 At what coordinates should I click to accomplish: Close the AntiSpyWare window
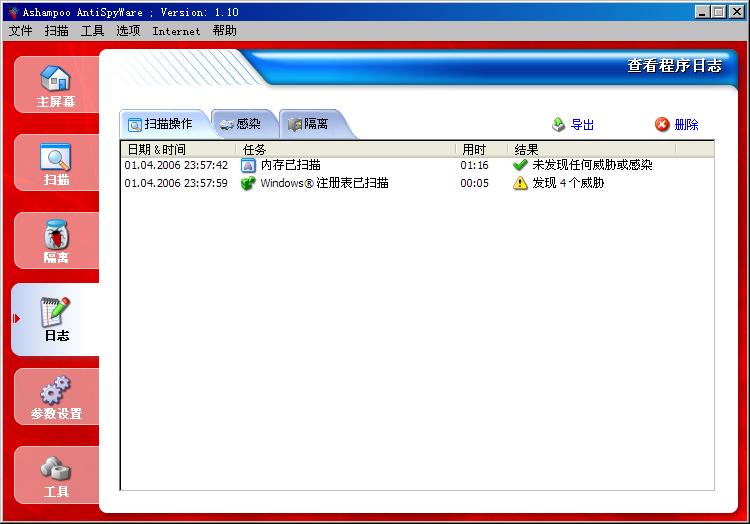tap(736, 12)
